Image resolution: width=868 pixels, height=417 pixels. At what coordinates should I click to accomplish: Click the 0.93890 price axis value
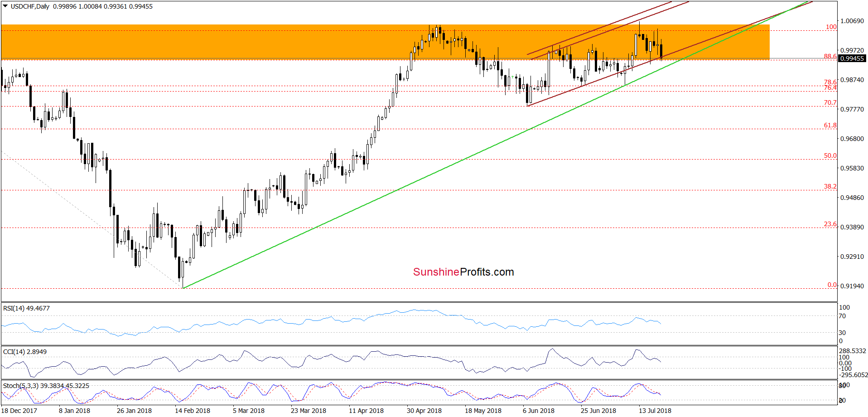(x=852, y=227)
